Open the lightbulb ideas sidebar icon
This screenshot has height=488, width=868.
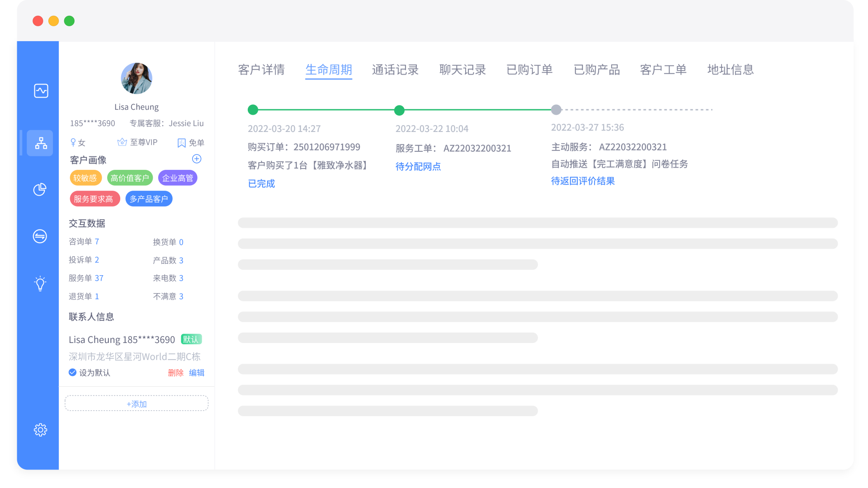point(40,283)
